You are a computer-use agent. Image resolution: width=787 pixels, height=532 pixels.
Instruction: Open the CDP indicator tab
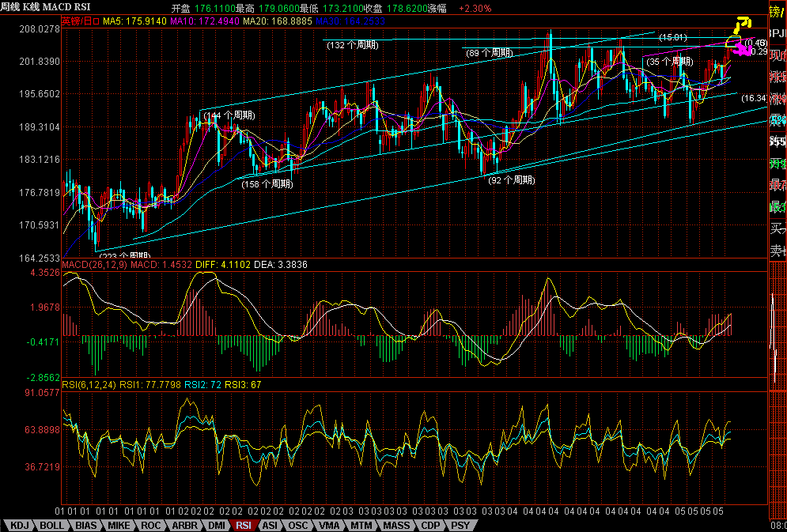430,525
